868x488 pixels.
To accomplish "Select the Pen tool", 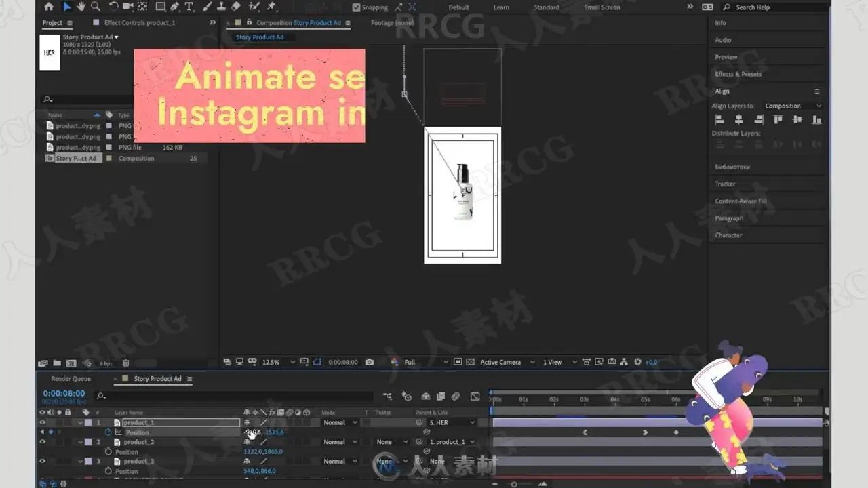I will pyautogui.click(x=174, y=7).
